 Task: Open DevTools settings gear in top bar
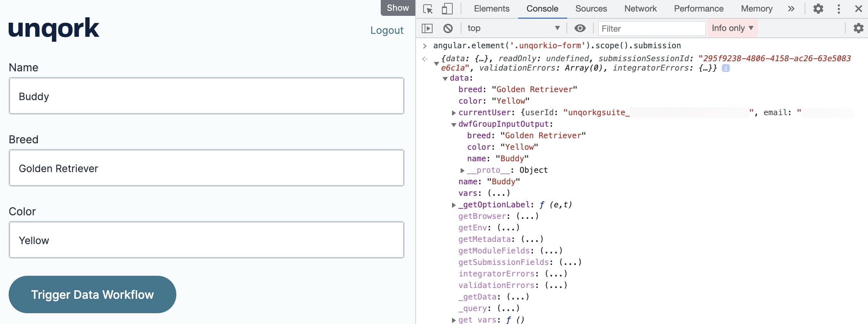818,9
